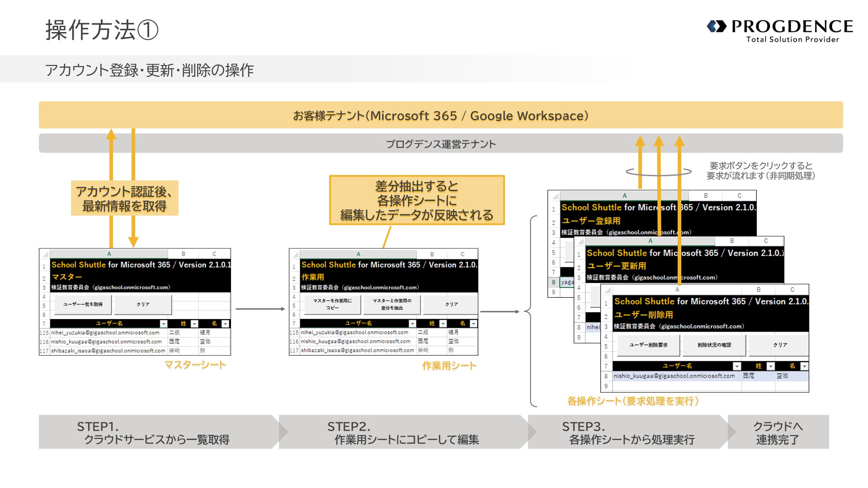Click nishio_kuugaa email cell in ユーザー削除用 sheet
The height and width of the screenshot is (488, 868).
click(677, 376)
